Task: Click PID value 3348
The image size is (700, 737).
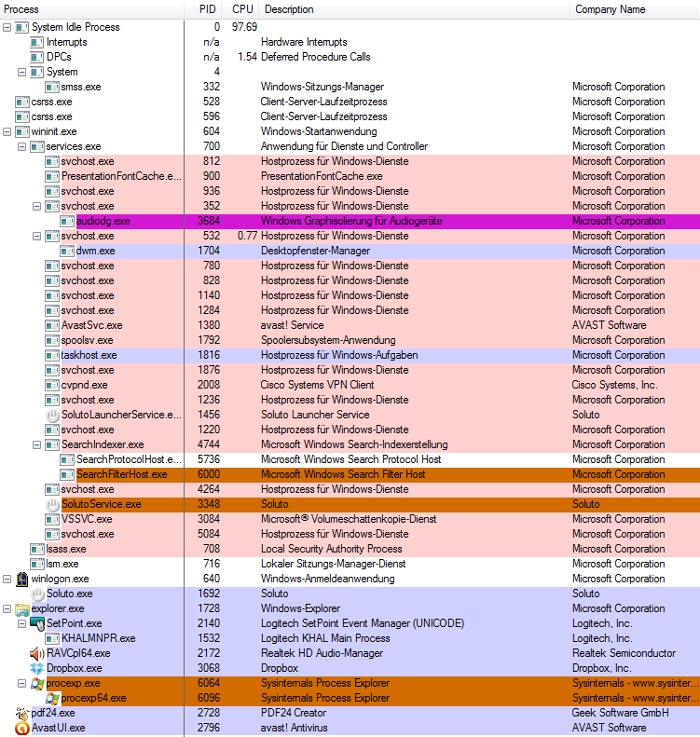Action: [209, 504]
